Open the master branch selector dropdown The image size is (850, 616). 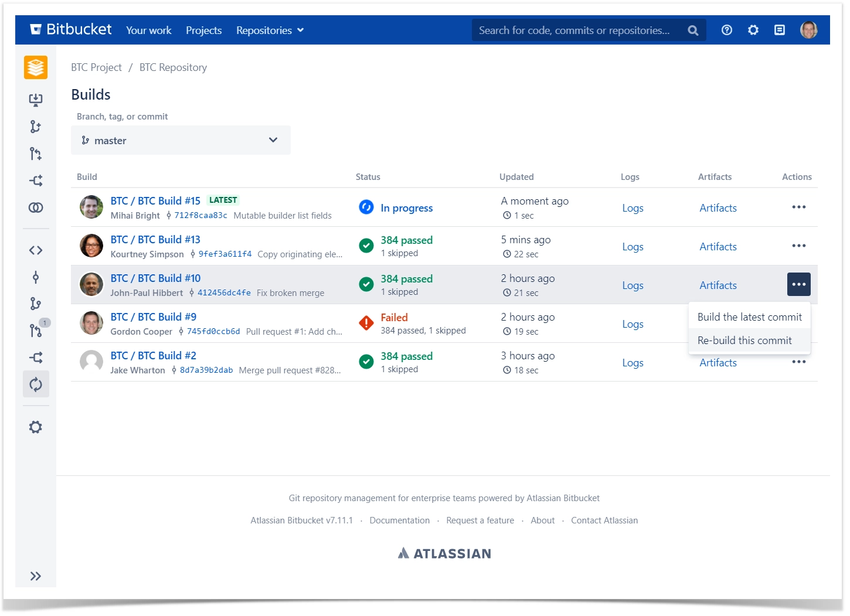[x=181, y=140]
